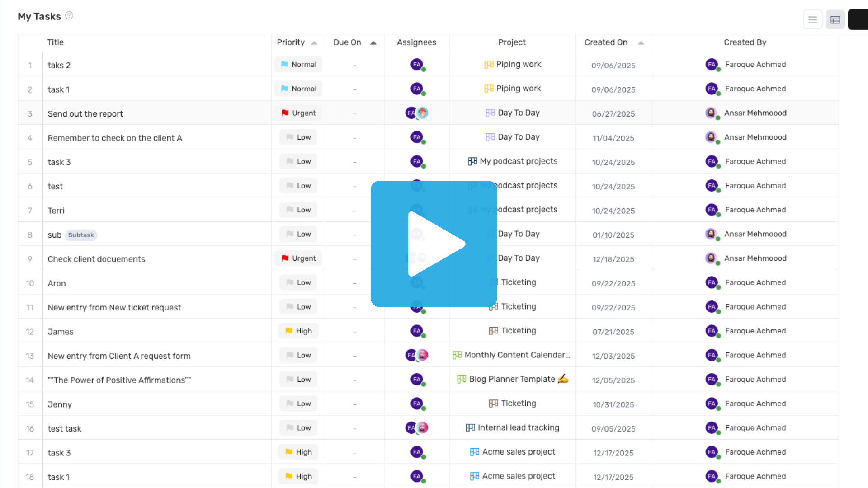Open Urgent priority flag on Send out the report

point(298,113)
